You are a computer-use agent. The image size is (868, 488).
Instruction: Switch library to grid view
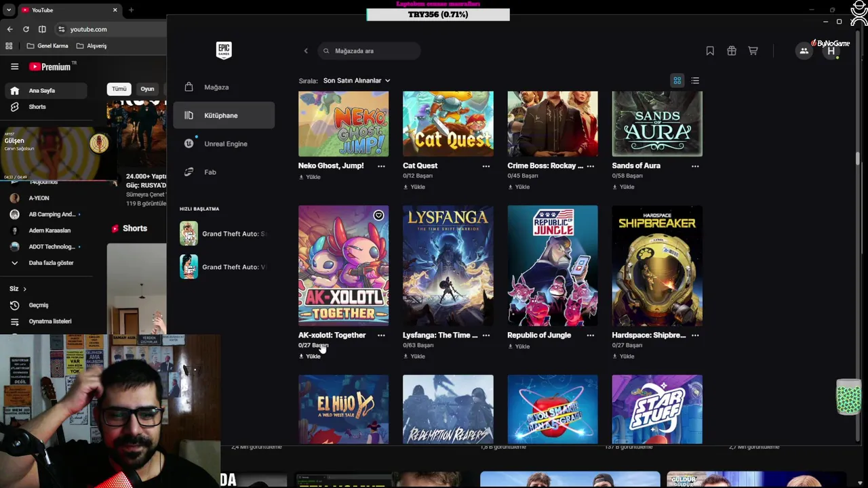pos(677,81)
